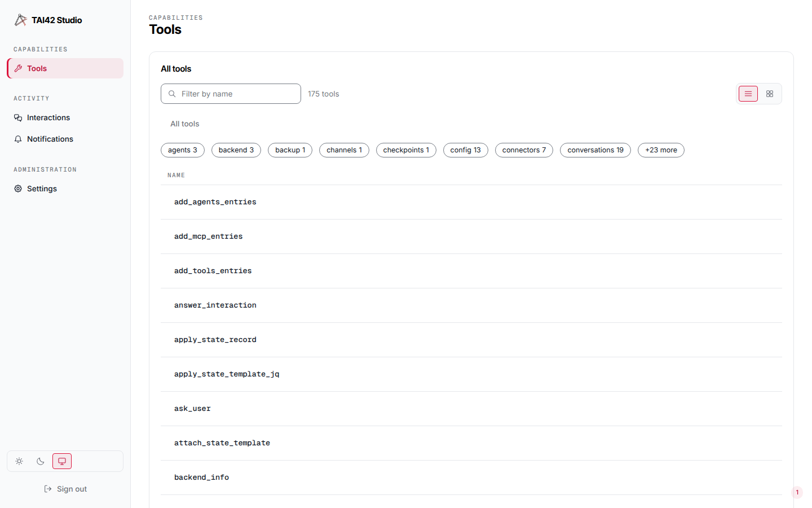Filter by agents 3 tag

(x=183, y=150)
